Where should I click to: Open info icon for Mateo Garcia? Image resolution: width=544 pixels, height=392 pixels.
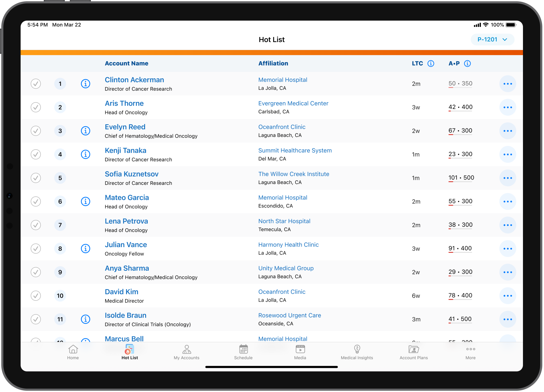tap(86, 202)
